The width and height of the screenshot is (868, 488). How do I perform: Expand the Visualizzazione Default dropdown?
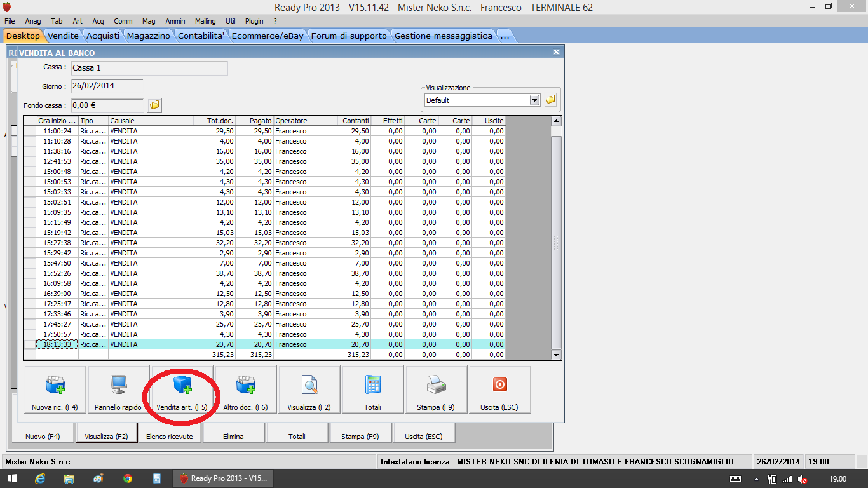[x=534, y=100]
